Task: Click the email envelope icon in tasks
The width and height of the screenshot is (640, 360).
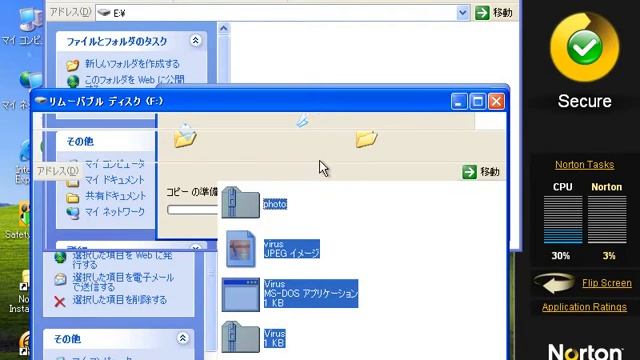Action: pyautogui.click(x=60, y=279)
